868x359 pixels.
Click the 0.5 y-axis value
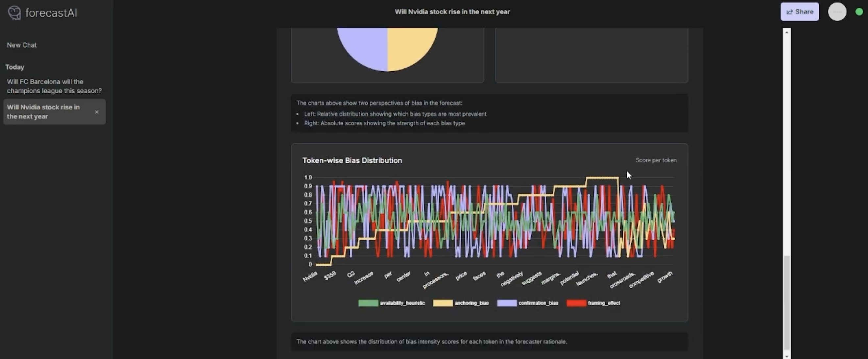tap(308, 221)
